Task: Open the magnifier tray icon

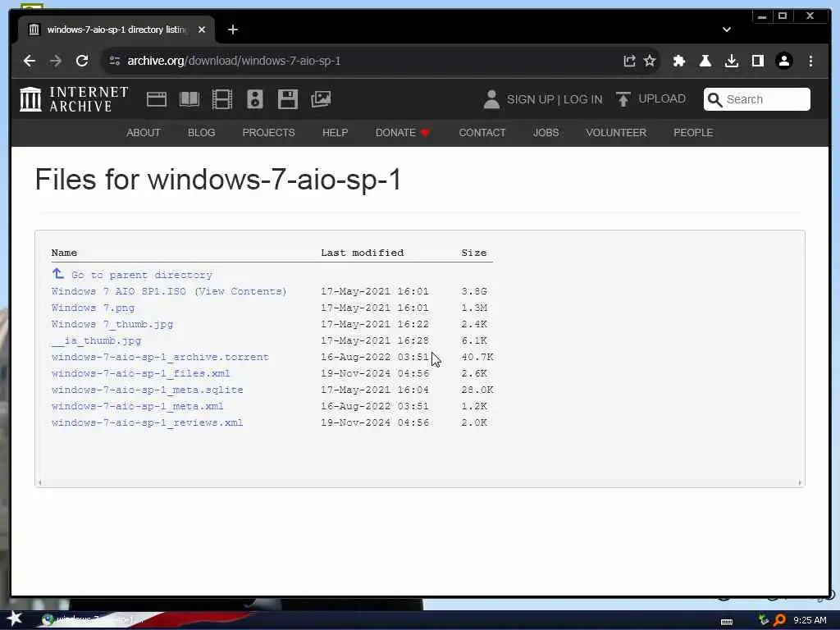Action: point(779,620)
